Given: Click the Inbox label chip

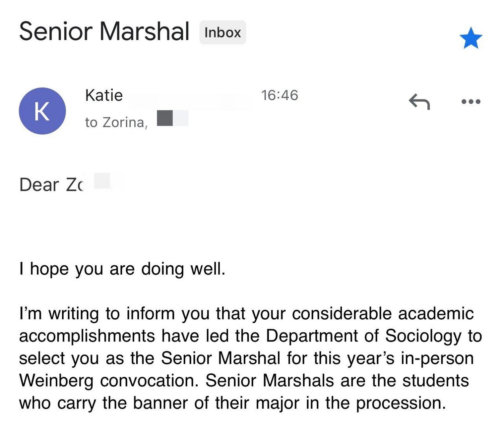Looking at the screenshot, I should tap(222, 32).
